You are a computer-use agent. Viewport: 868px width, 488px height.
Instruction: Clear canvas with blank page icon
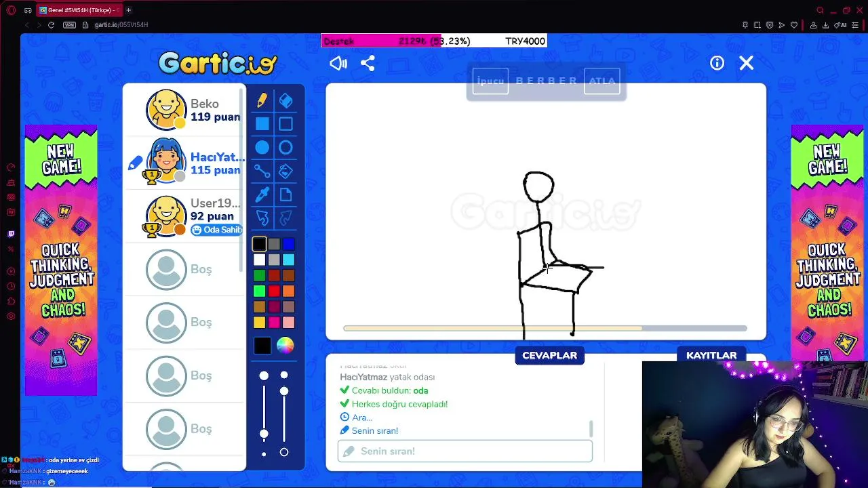[285, 195]
